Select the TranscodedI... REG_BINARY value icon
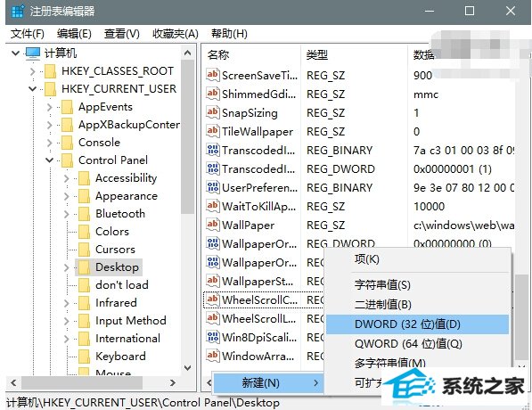 [212, 150]
